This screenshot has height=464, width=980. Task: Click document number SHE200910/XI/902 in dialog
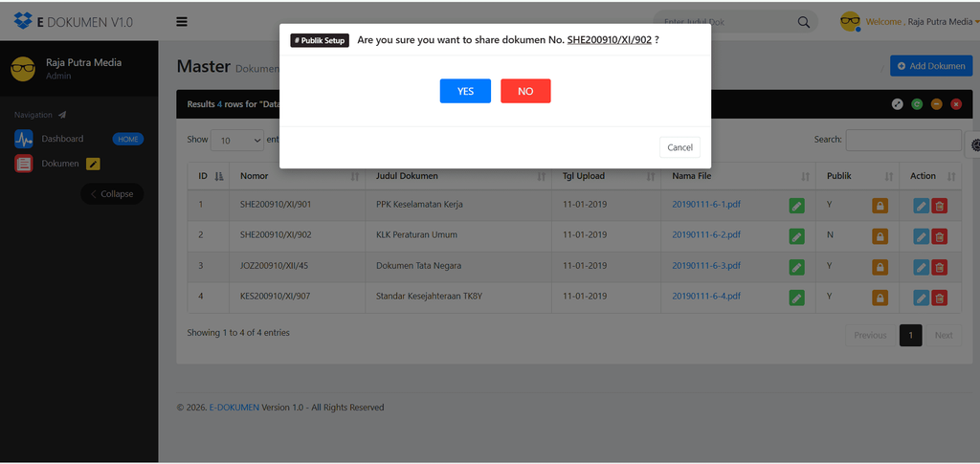pos(610,40)
